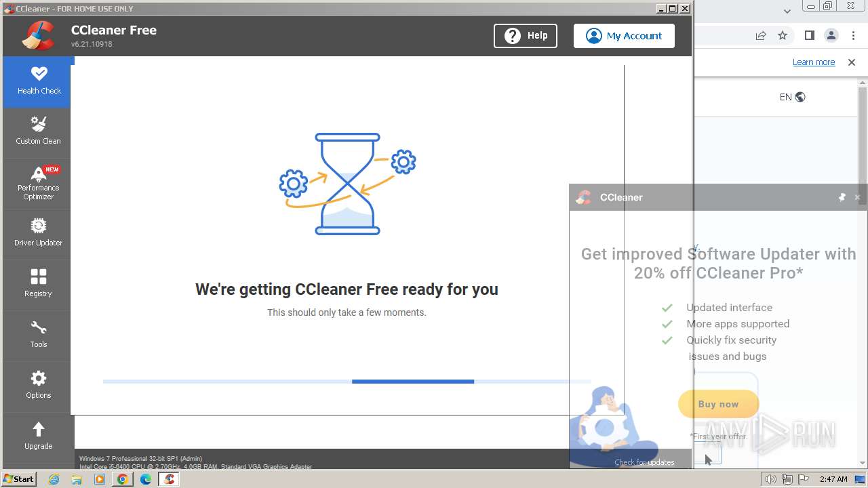Click the network icon in the tray
This screenshot has width=868, height=488.
pyautogui.click(x=787, y=479)
